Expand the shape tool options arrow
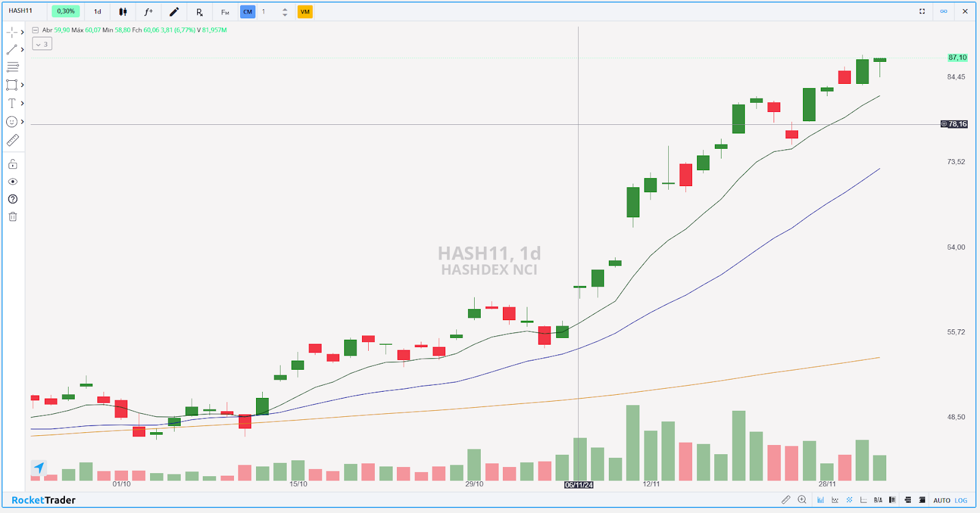This screenshot has height=513, width=980. tap(22, 84)
